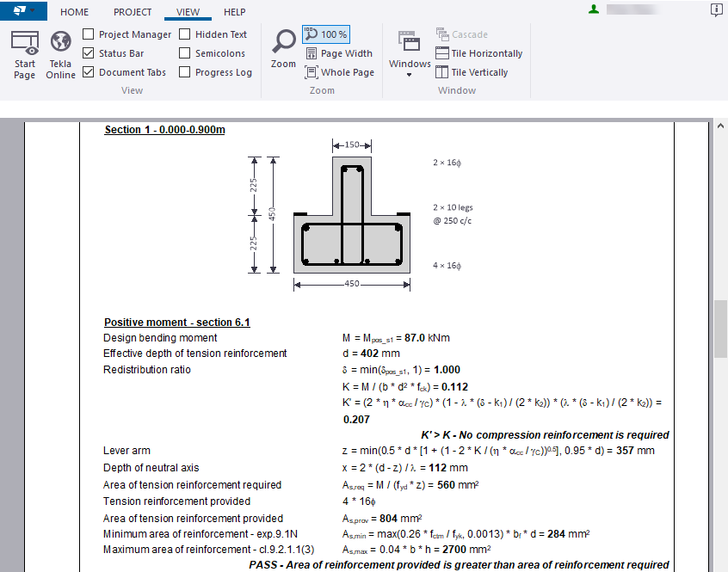Open the HELP menu
The image size is (728, 572).
point(234,12)
